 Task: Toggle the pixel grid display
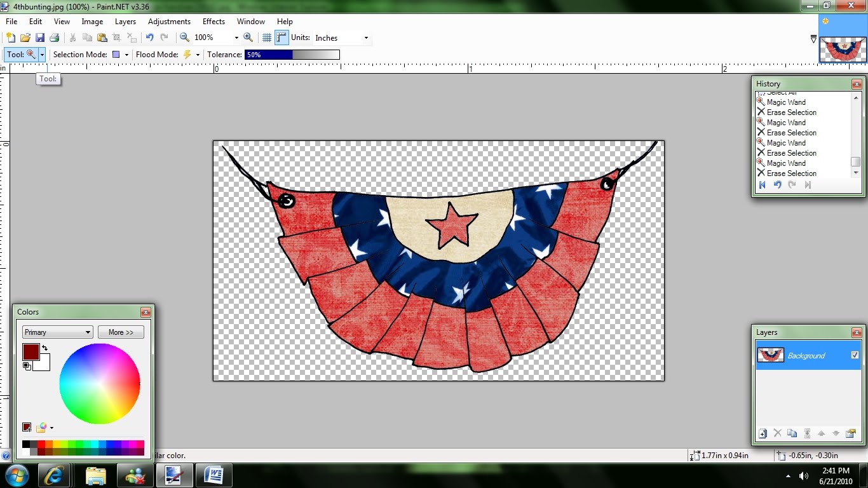click(267, 37)
